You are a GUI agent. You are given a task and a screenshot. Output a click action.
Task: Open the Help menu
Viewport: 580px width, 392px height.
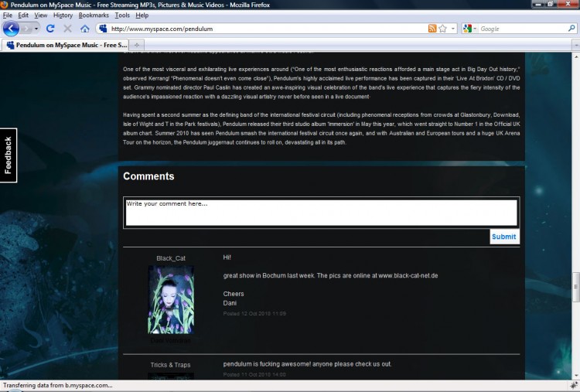point(142,15)
